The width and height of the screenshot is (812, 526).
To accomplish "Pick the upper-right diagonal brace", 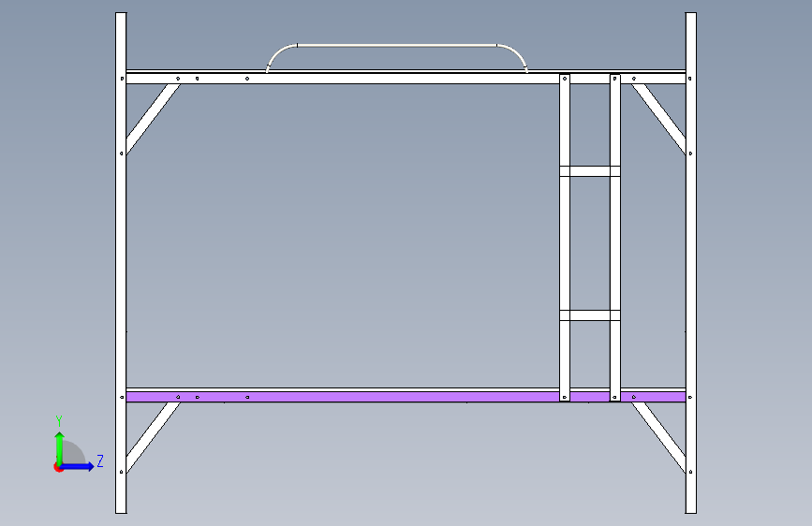I will 658,119.
